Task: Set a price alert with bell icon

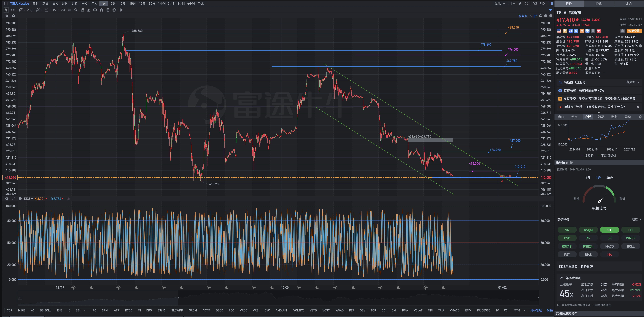Action: [623, 30]
